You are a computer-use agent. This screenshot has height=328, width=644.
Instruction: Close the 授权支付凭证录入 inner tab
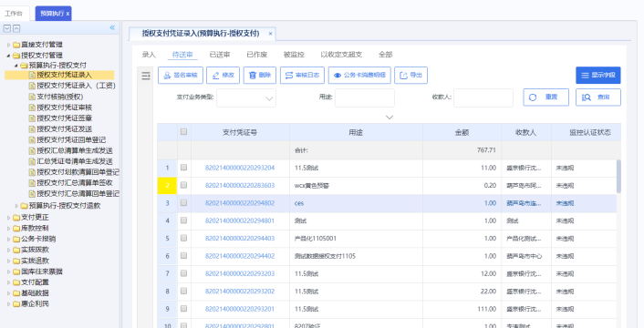270,34
